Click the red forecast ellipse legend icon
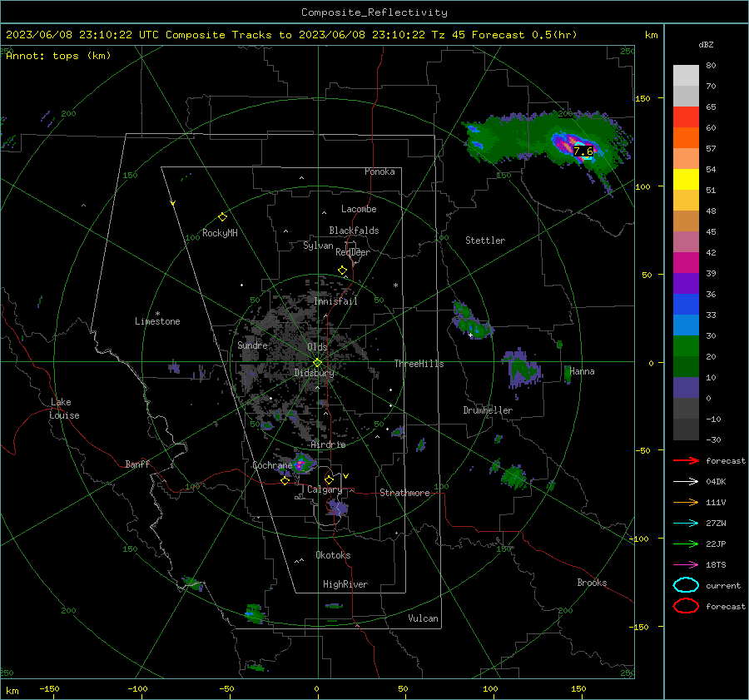The height and width of the screenshot is (700, 749). point(686,606)
